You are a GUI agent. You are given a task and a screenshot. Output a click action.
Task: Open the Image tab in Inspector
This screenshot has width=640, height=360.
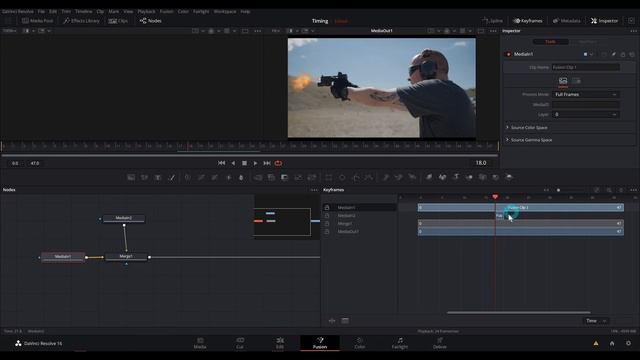click(x=563, y=81)
